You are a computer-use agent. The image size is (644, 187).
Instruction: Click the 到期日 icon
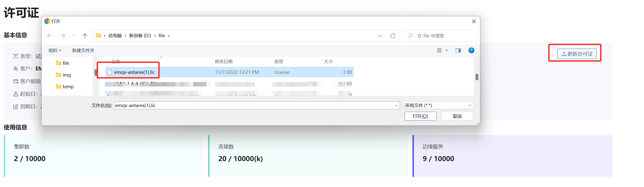15,107
